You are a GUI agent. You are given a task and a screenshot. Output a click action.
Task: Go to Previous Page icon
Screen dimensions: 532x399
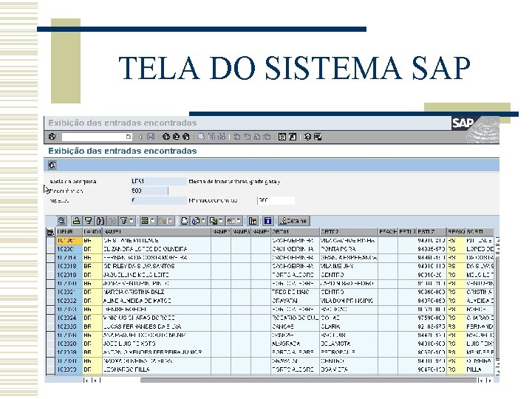pos(248,137)
